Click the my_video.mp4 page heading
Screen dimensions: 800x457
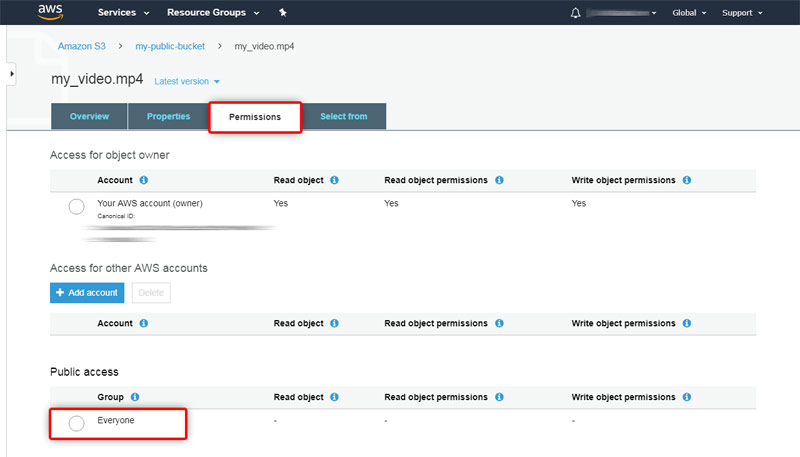click(97, 80)
